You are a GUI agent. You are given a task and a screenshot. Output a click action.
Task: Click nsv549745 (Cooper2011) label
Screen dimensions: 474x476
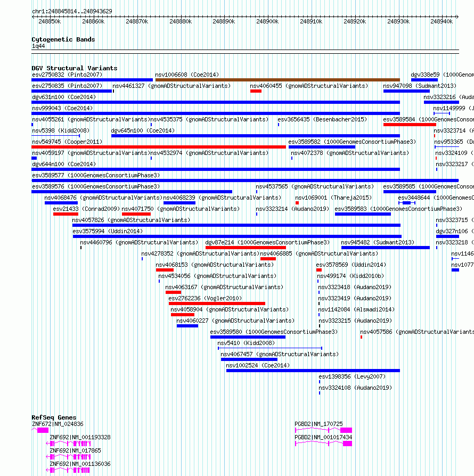[x=67, y=142]
